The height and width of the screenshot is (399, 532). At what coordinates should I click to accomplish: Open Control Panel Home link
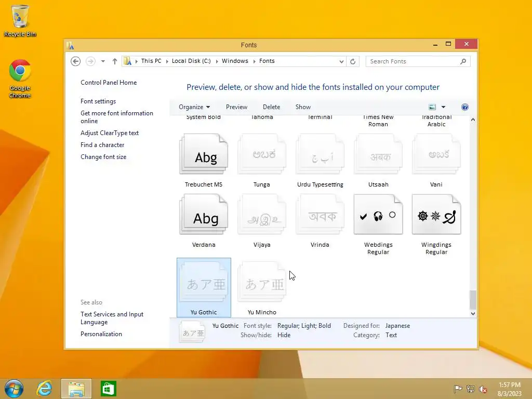pyautogui.click(x=109, y=83)
